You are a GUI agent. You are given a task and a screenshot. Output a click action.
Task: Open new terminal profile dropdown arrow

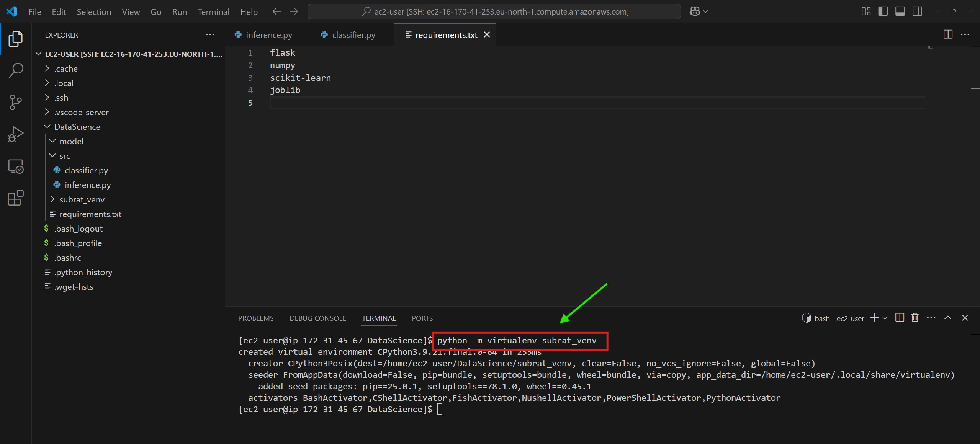(885, 318)
